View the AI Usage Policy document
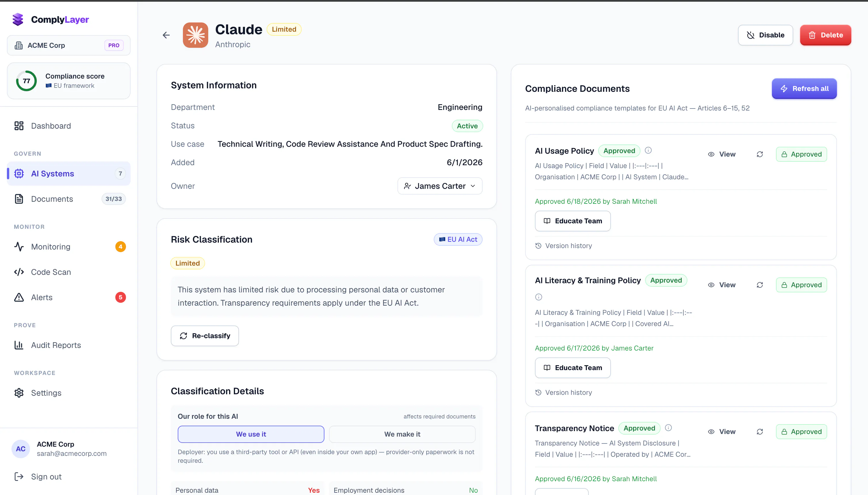Image resolution: width=868 pixels, height=495 pixels. point(722,154)
